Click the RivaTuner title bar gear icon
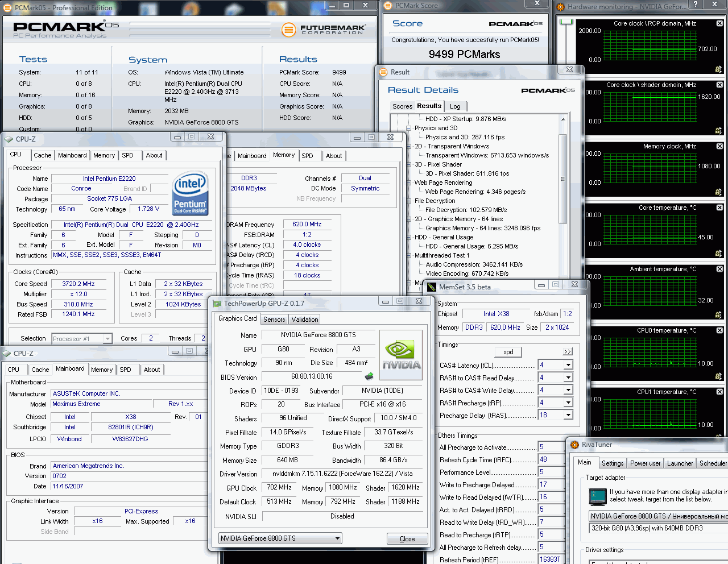Viewport: 728px width, 564px height. click(x=574, y=445)
